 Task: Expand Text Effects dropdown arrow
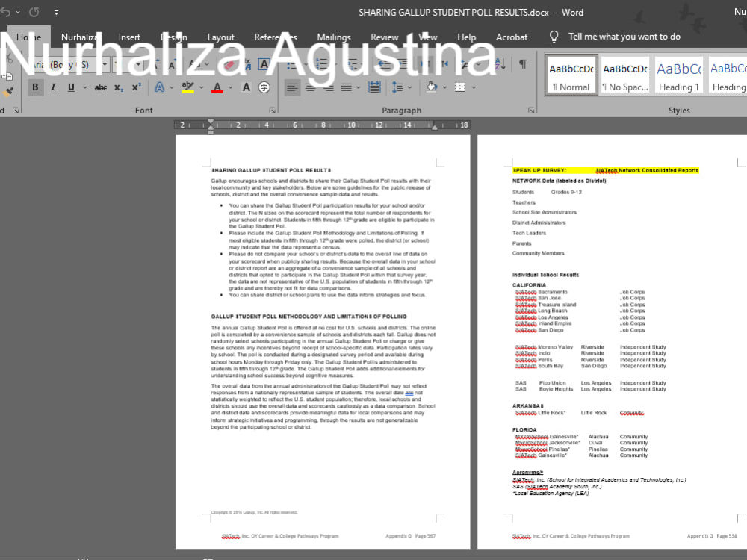[x=172, y=87]
